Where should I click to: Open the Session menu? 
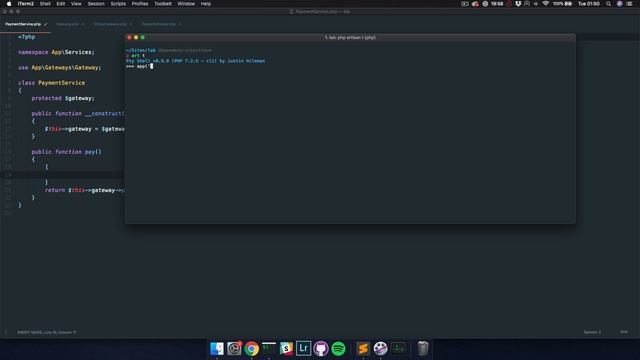[96, 4]
